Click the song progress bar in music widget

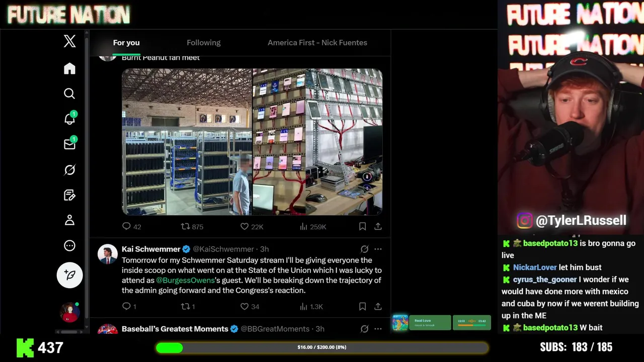click(x=472, y=325)
